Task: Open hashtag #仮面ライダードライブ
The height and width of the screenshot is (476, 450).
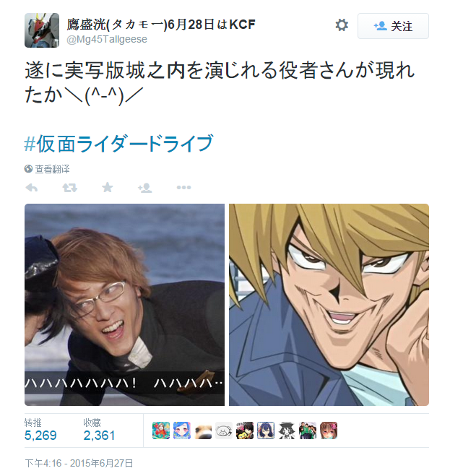Action: (x=119, y=143)
